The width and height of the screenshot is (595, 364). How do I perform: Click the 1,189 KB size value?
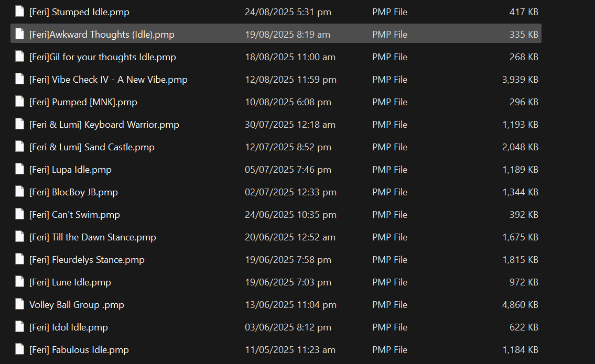pos(520,170)
